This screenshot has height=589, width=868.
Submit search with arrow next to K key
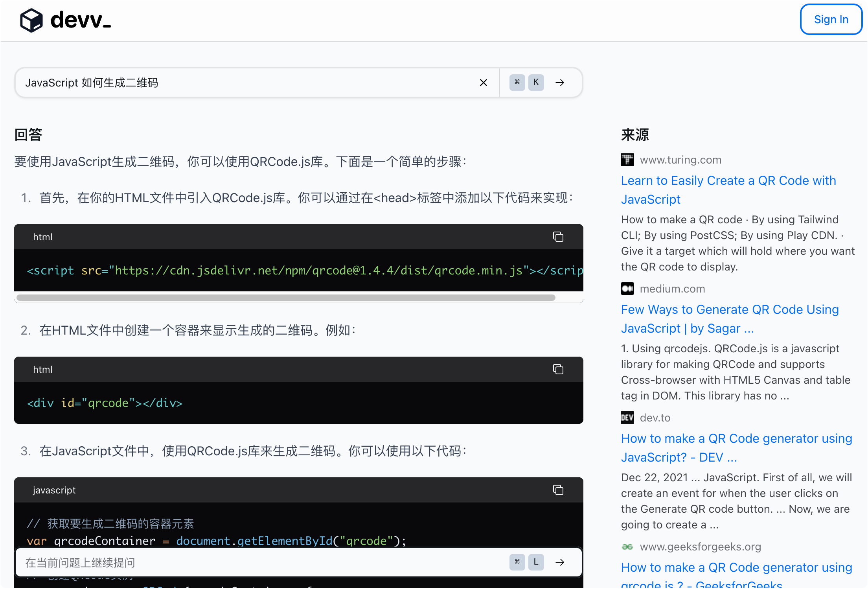pyautogui.click(x=560, y=83)
